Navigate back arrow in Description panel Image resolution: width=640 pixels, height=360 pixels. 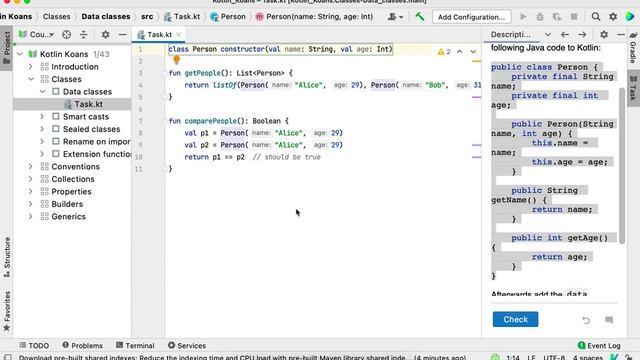click(565, 35)
